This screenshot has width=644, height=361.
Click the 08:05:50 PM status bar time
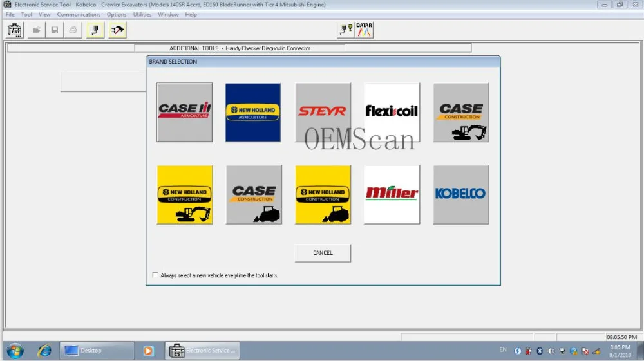coord(622,337)
